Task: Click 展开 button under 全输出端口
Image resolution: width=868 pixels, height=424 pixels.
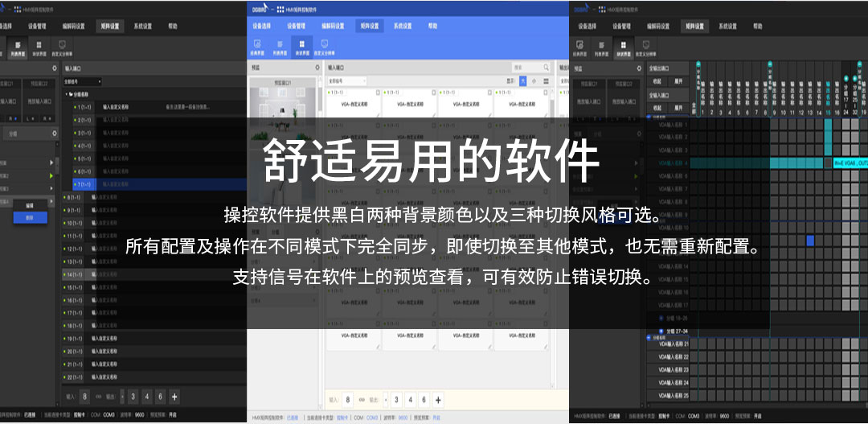Action: [x=678, y=81]
